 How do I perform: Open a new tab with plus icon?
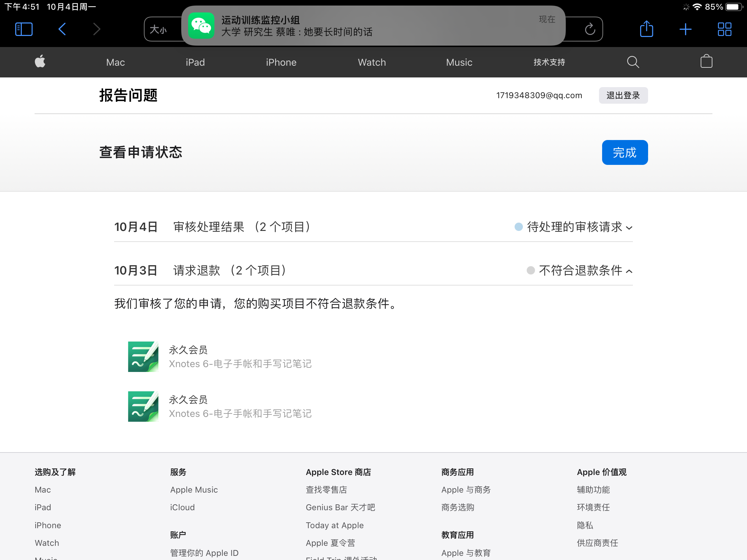685,29
